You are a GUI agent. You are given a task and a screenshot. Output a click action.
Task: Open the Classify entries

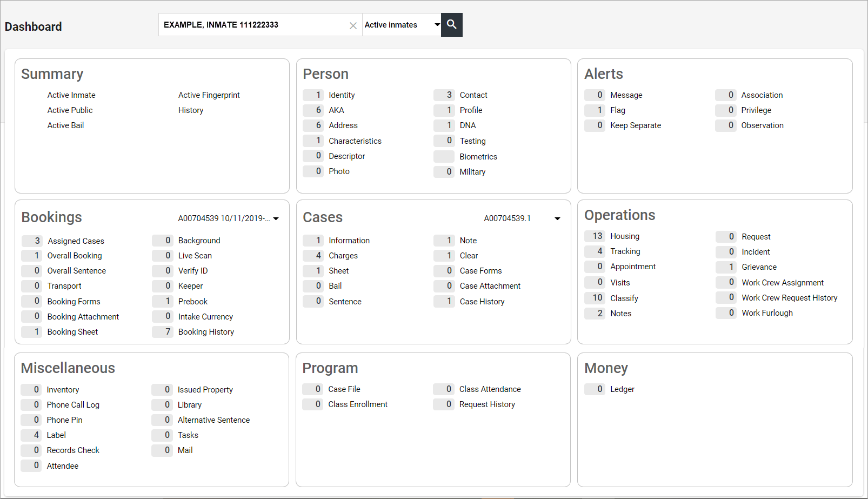tap(624, 298)
